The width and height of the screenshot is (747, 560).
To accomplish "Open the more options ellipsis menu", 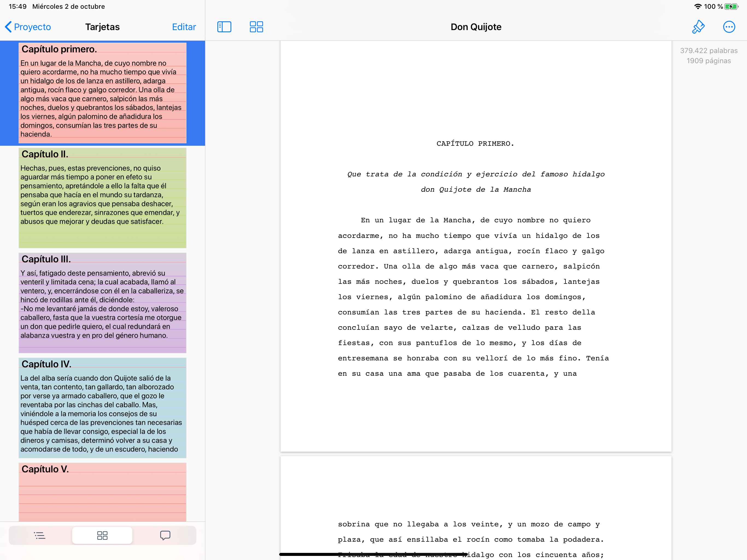I will pos(729,27).
